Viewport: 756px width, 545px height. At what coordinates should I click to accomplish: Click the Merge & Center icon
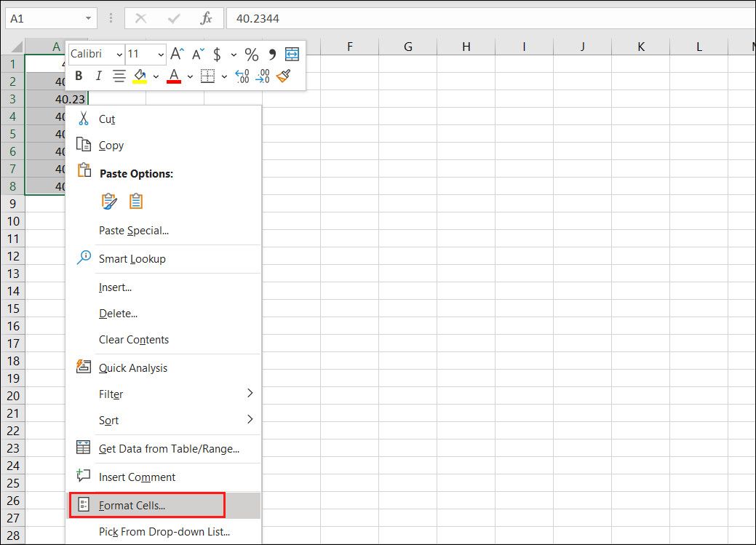(292, 54)
